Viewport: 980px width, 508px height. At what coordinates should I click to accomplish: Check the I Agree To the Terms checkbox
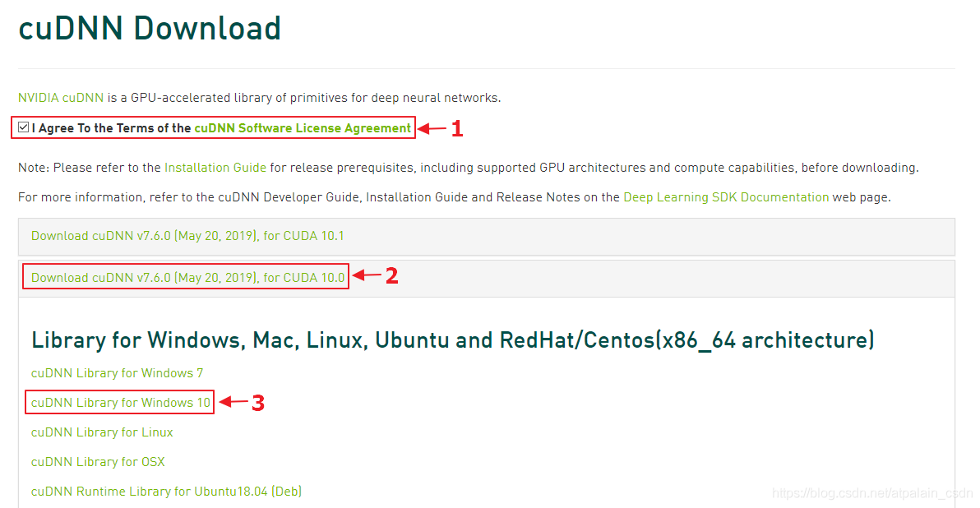[23, 127]
